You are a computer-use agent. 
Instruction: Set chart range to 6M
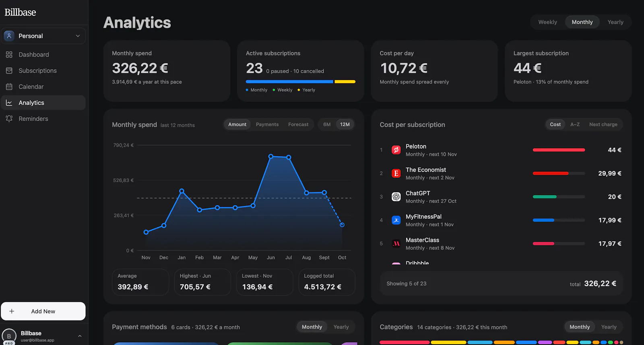click(327, 125)
